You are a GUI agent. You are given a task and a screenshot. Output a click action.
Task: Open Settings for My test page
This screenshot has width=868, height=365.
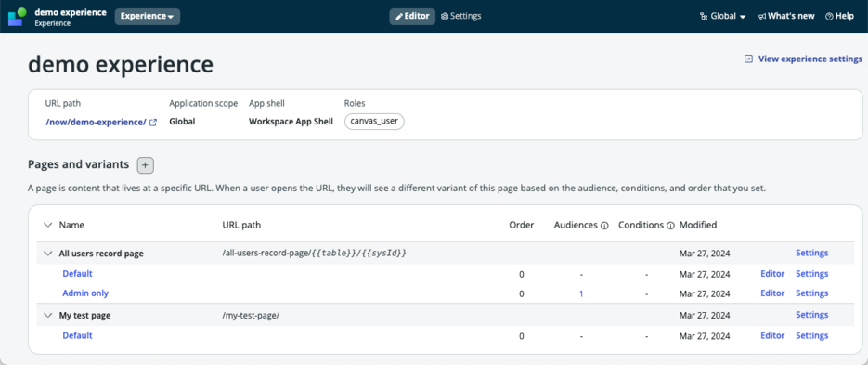click(811, 315)
